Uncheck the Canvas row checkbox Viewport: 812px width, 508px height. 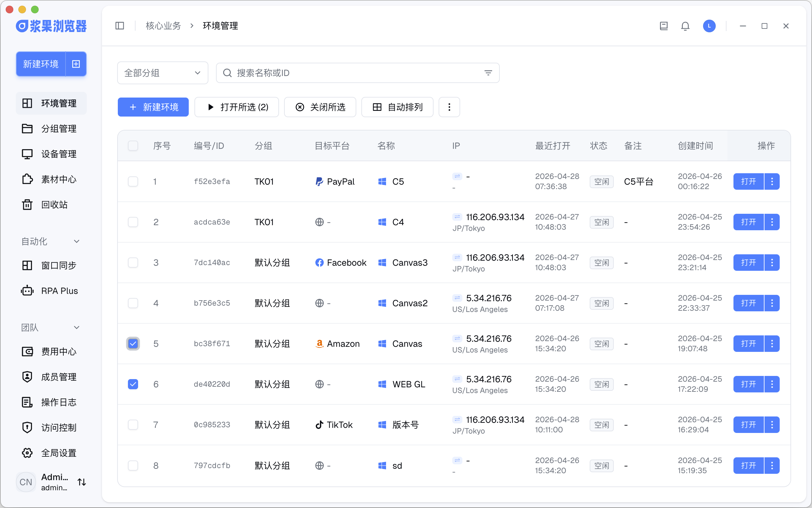[x=133, y=344]
